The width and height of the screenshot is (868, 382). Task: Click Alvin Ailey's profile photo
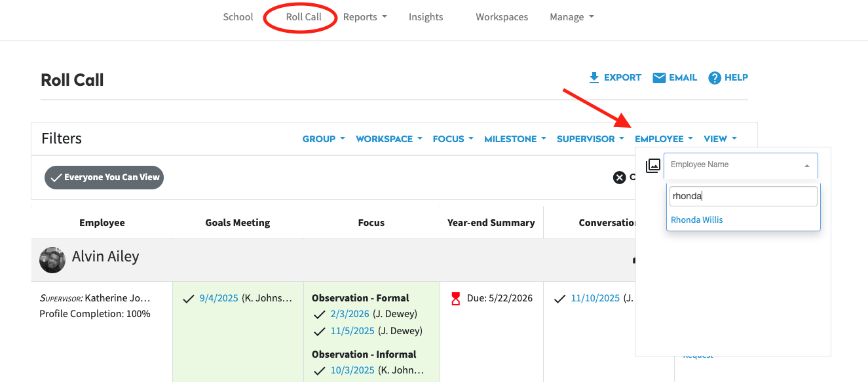(52, 260)
